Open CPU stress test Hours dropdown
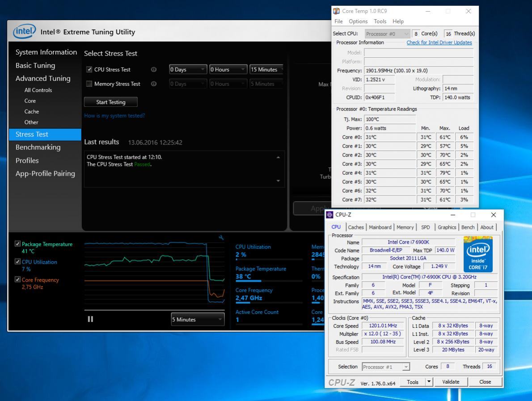532x401 pixels. [228, 70]
